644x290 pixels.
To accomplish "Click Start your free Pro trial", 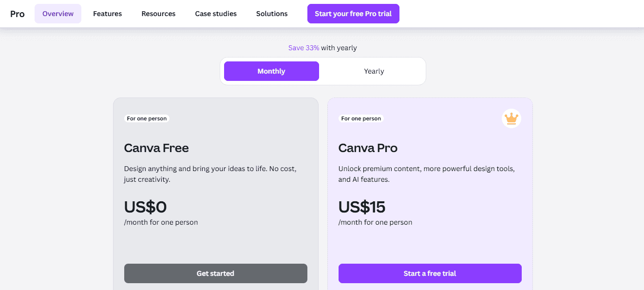I will click(x=353, y=14).
